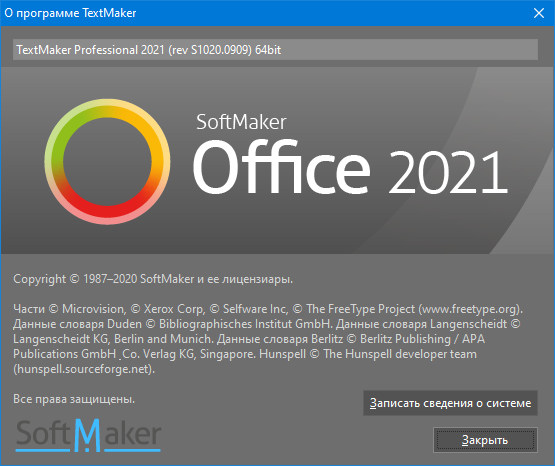This screenshot has height=466, width=555.
Task: Click the colorful Office ring logo
Action: tap(107, 161)
